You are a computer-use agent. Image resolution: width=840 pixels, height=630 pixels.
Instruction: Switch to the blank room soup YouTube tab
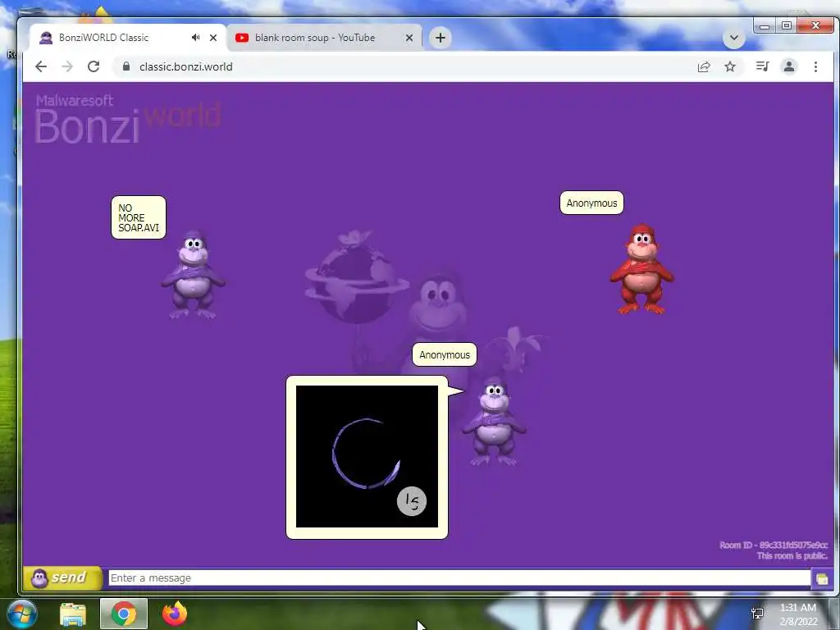coord(324,38)
